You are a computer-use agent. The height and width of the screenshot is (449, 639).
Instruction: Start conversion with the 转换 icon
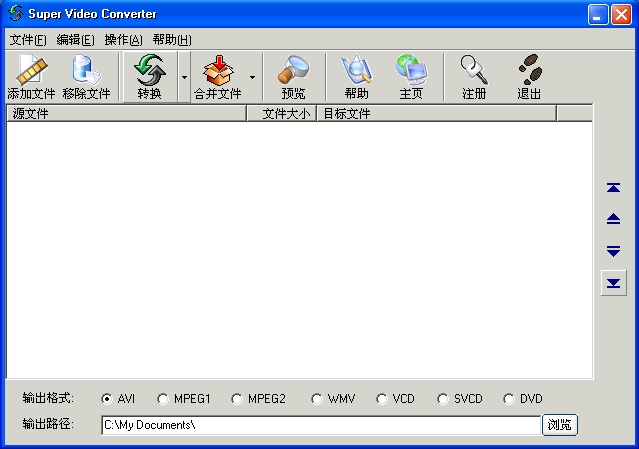pyautogui.click(x=150, y=77)
